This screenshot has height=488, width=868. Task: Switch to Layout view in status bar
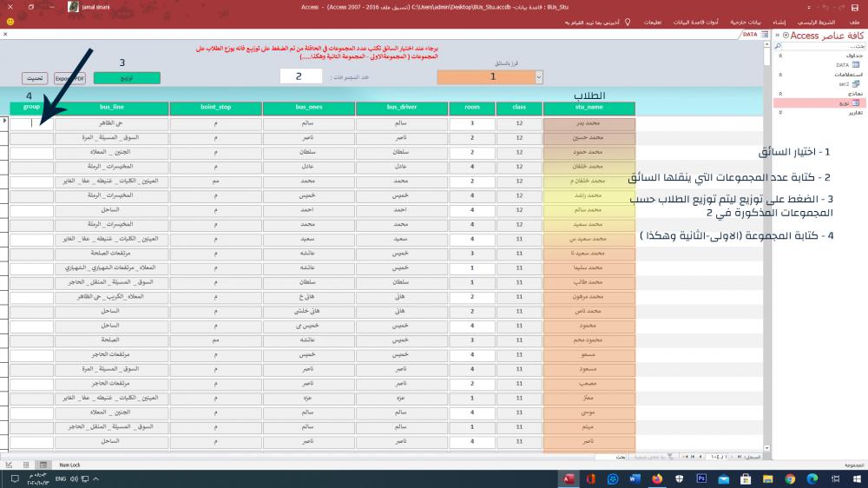(x=26, y=465)
